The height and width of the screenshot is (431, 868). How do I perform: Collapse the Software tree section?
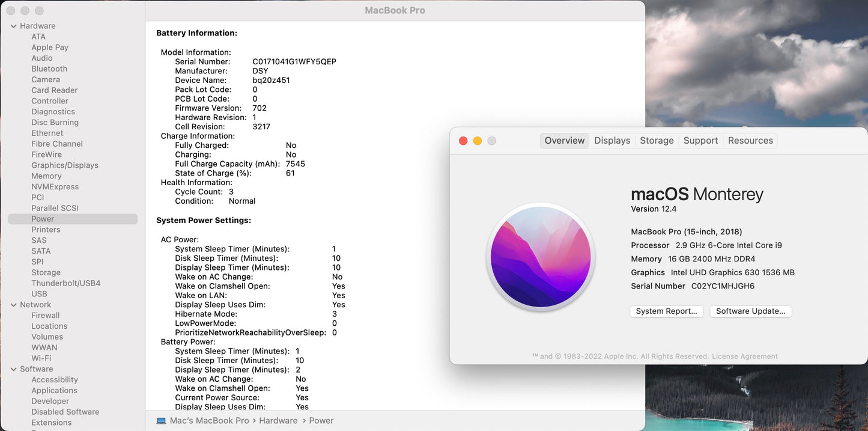(13, 369)
